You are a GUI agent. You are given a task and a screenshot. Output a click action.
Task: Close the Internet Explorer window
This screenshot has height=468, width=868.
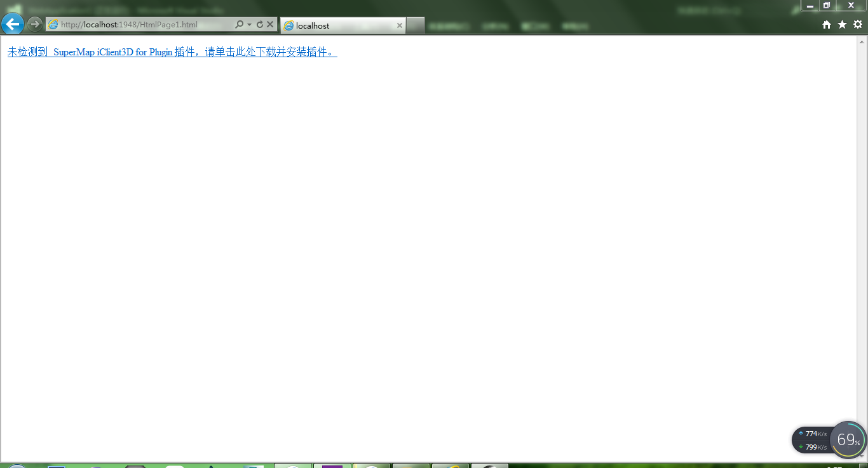point(851,6)
